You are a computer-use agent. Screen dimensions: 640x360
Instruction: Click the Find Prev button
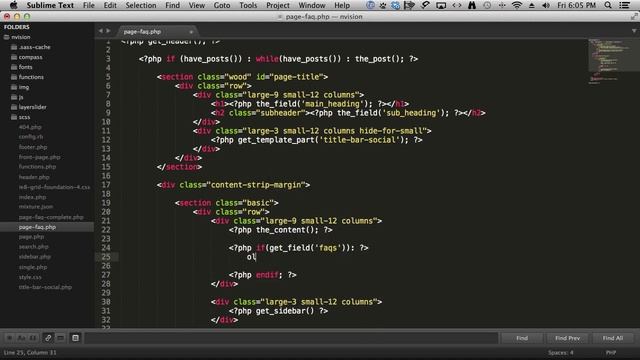567,338
